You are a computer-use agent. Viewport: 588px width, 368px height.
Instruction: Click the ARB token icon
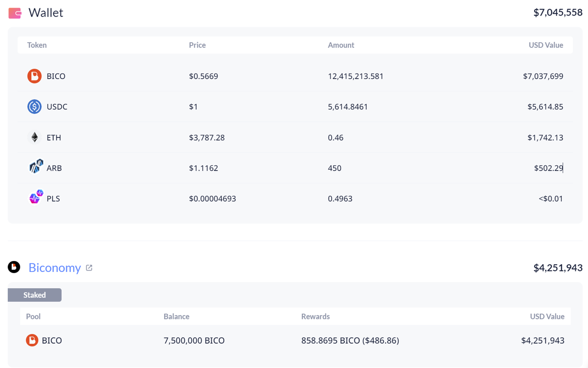point(36,166)
